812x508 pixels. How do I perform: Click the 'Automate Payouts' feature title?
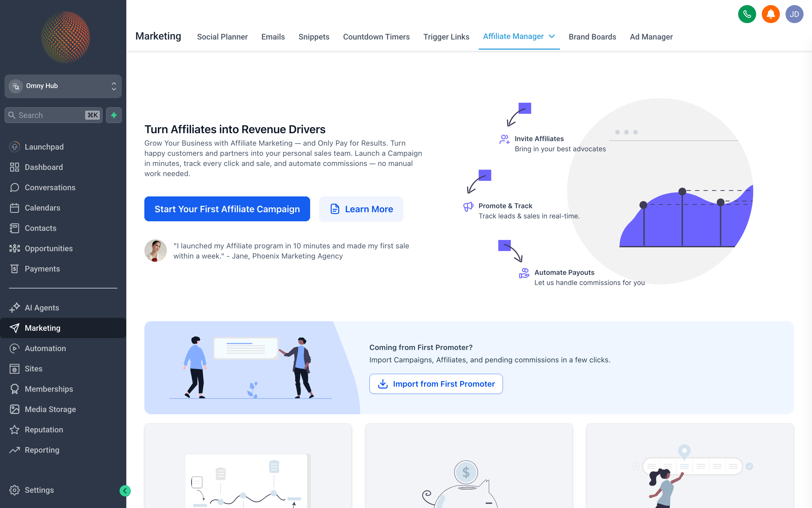pos(564,272)
